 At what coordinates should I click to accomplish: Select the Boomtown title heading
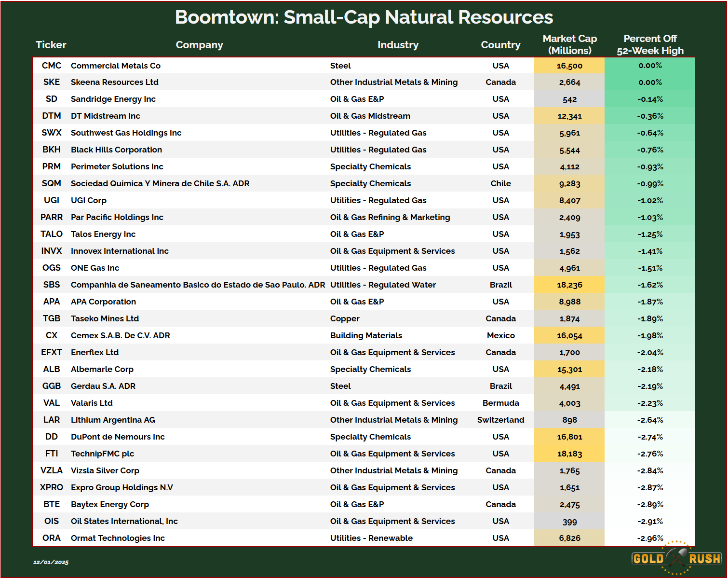click(x=364, y=17)
